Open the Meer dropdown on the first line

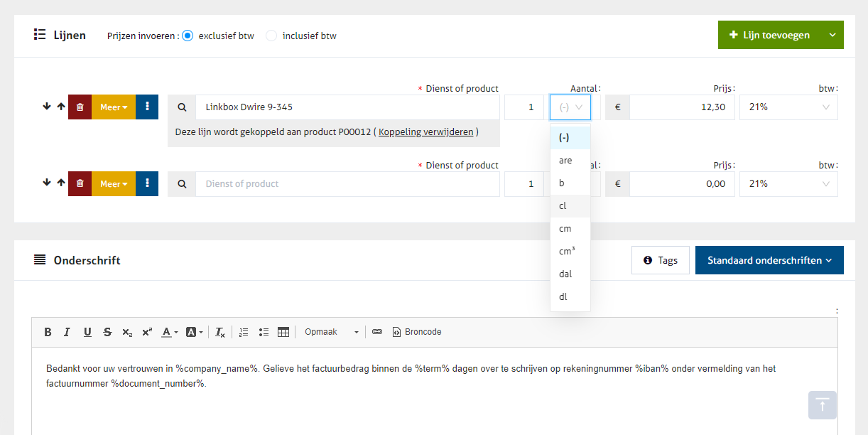click(x=114, y=107)
